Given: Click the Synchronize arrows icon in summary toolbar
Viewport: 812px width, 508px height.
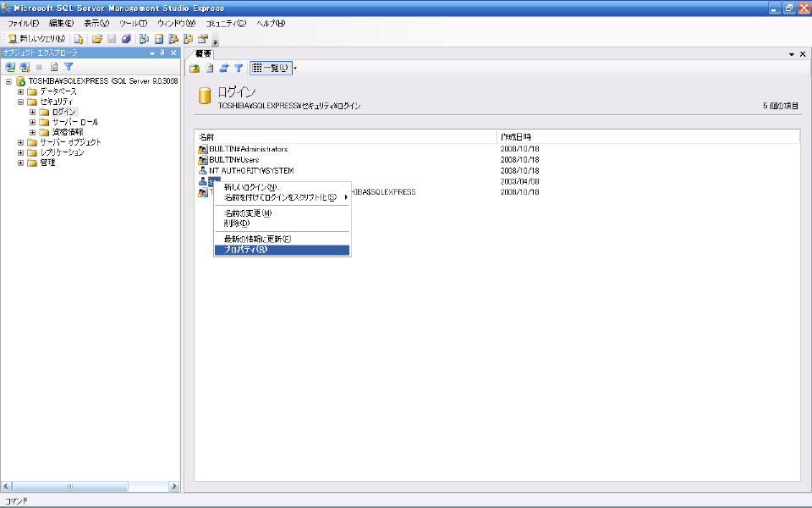Looking at the screenshot, I should [x=223, y=68].
